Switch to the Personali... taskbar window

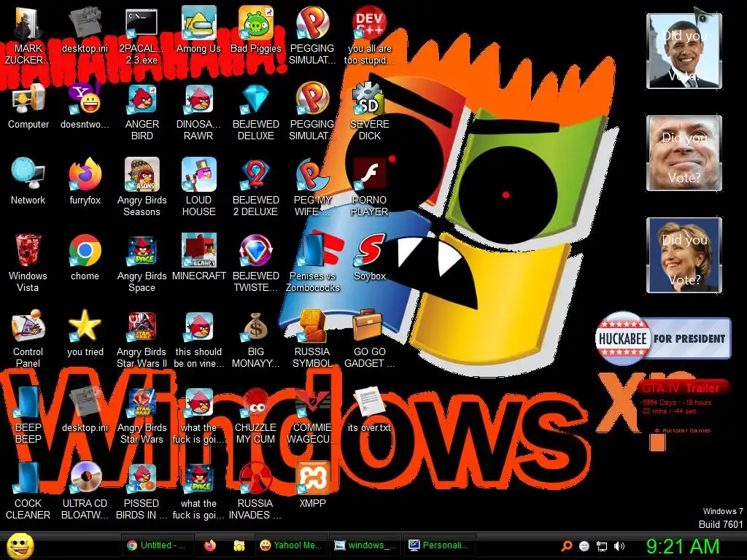tap(440, 545)
